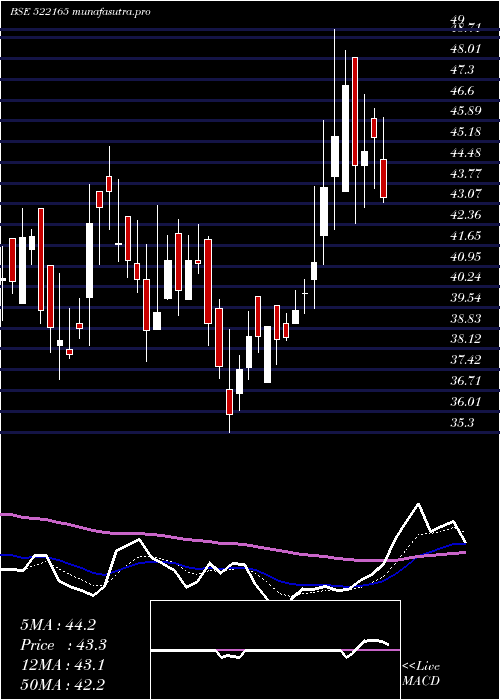Viewport: 500px width, 700px height.
Task: Click the peak of the white moving average line
Action: (418, 504)
